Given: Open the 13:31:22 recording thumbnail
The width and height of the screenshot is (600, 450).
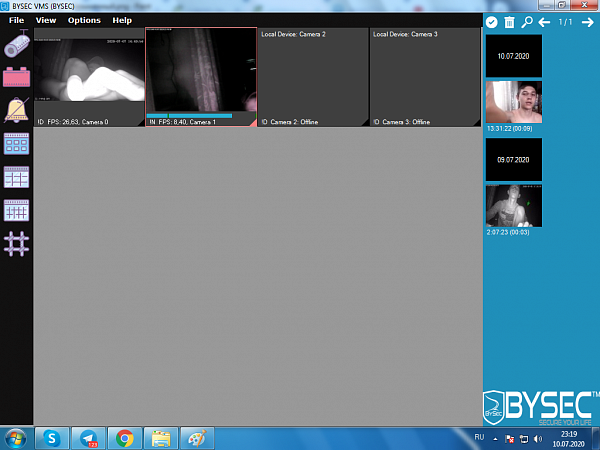Looking at the screenshot, I should [x=514, y=102].
